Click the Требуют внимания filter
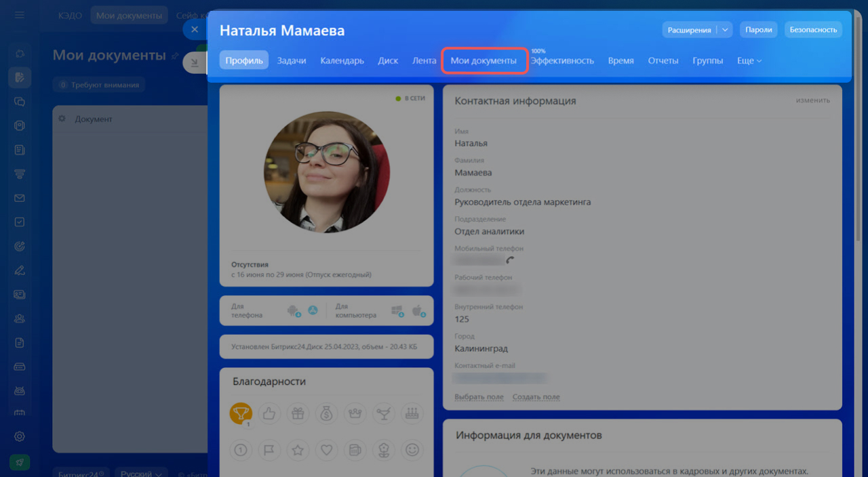 pyautogui.click(x=99, y=85)
